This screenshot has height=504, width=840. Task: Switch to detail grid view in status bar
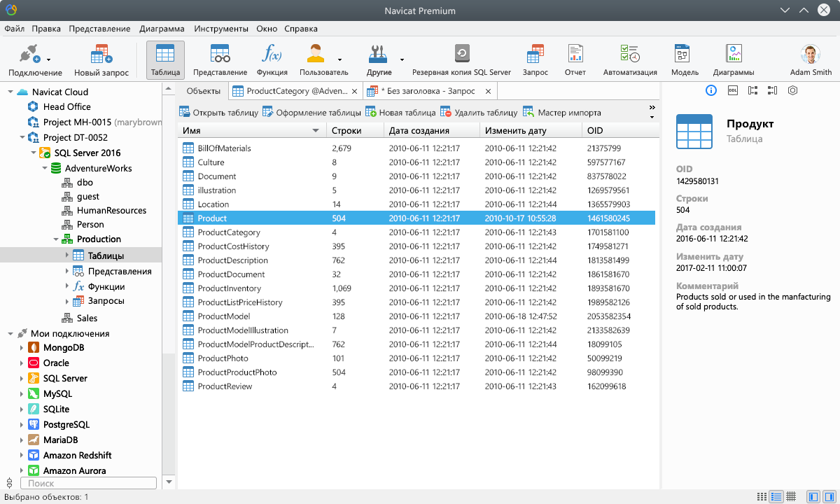tap(791, 496)
